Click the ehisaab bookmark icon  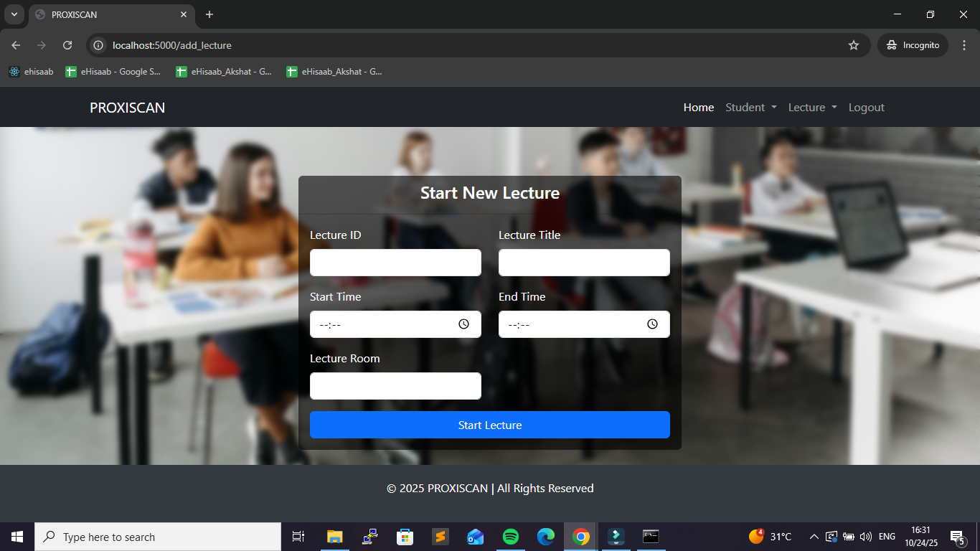(14, 72)
